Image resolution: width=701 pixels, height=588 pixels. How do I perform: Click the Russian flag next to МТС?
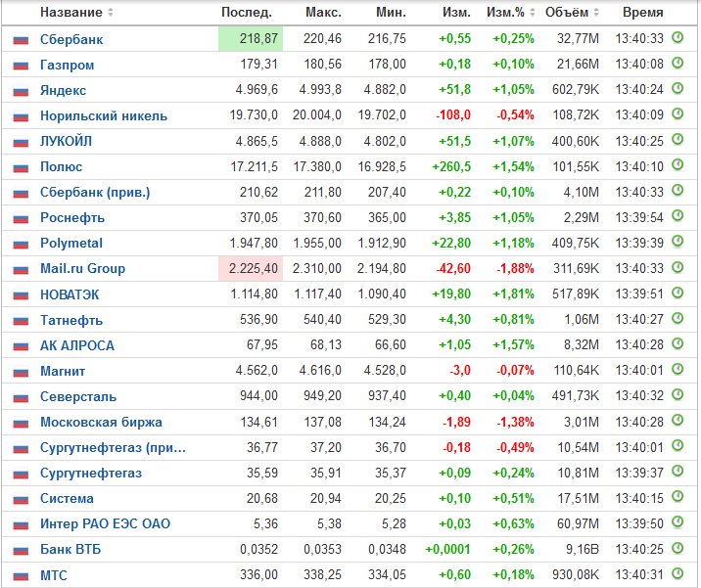click(21, 576)
